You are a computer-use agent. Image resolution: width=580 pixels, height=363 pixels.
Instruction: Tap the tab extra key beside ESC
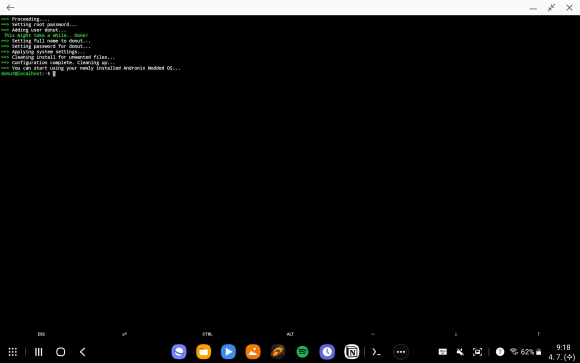124,334
